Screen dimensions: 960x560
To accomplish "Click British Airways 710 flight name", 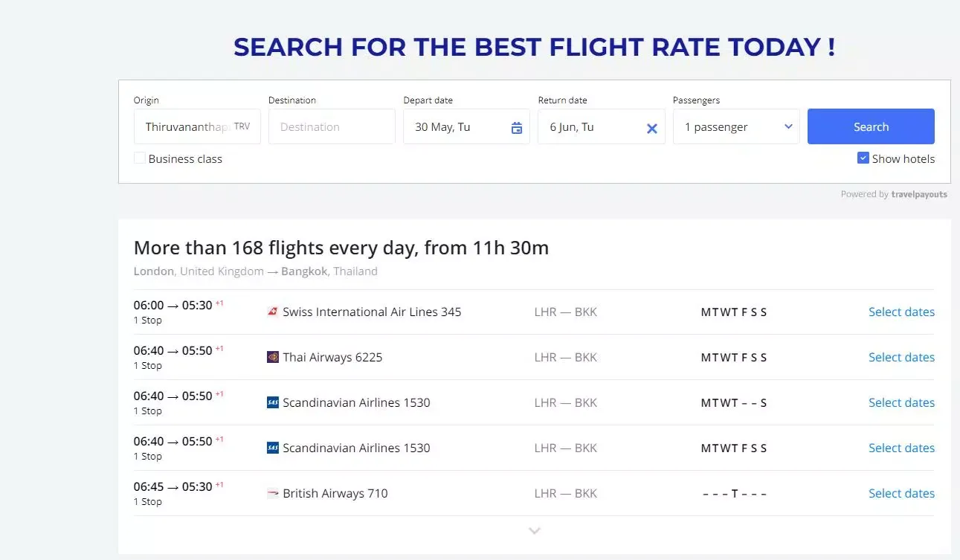I will tap(335, 493).
